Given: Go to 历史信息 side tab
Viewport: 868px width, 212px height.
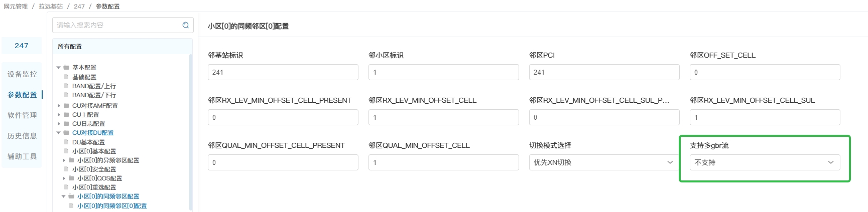Looking at the screenshot, I should (x=22, y=136).
